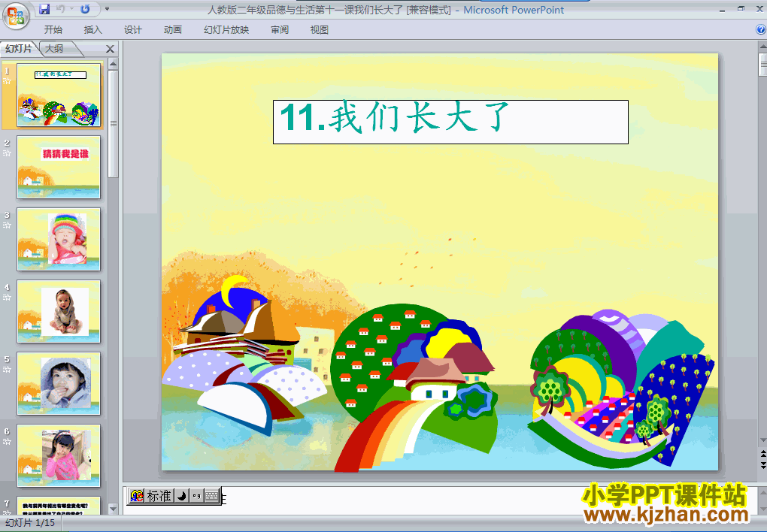Expand the Customize Quick Access Toolbar dropdown
The image size is (767, 532).
click(107, 9)
